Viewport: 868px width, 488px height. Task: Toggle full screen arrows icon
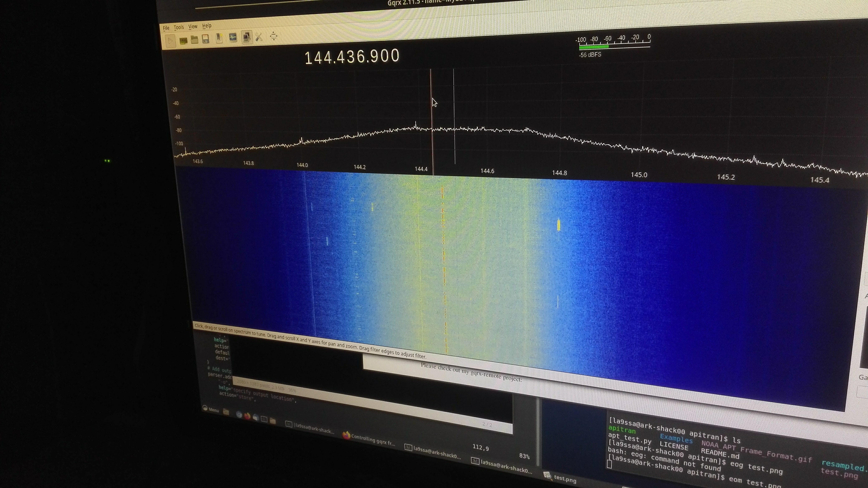(274, 36)
